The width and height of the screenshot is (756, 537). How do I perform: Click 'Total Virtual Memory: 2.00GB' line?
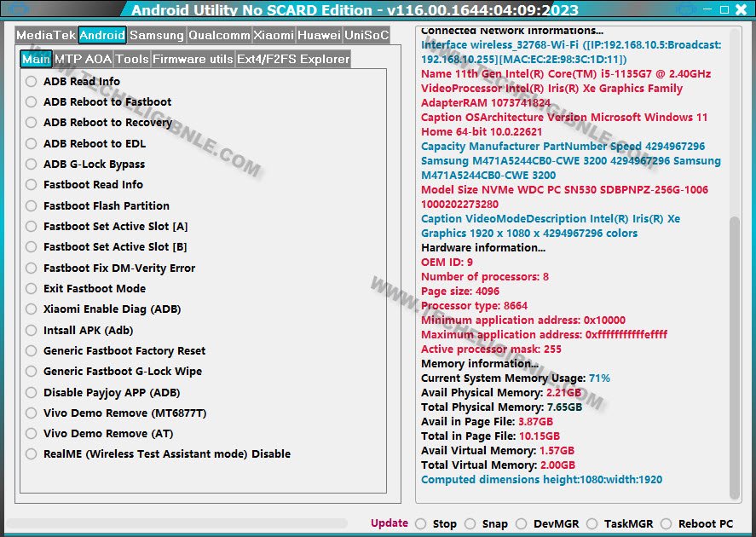point(498,465)
